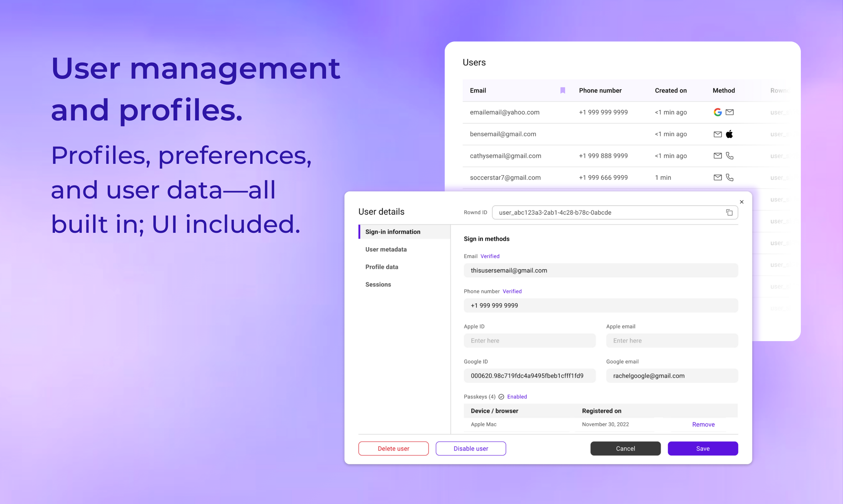843x504 pixels.
Task: Click the Verified label next to Phone number
Action: 512,291
